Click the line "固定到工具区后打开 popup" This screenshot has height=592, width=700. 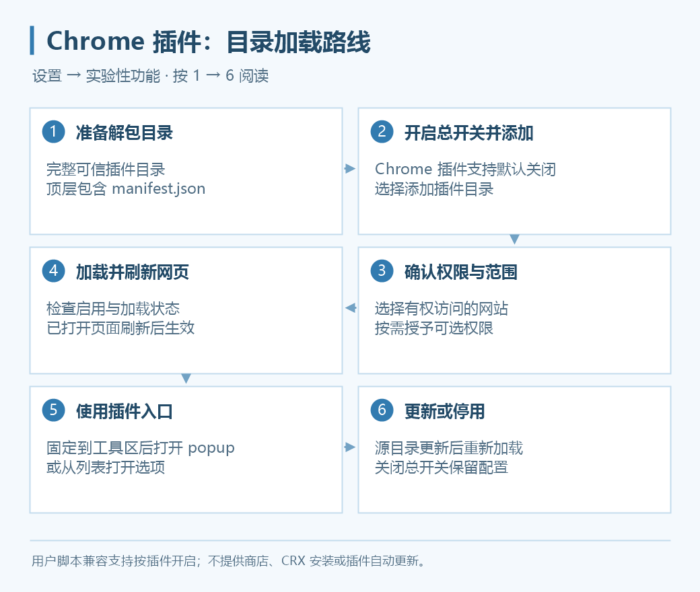[141, 448]
